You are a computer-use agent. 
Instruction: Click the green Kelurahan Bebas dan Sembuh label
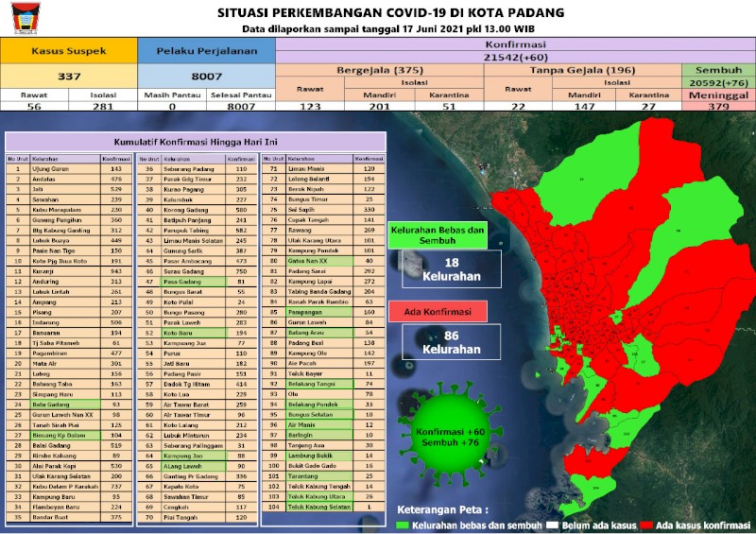coord(438,235)
